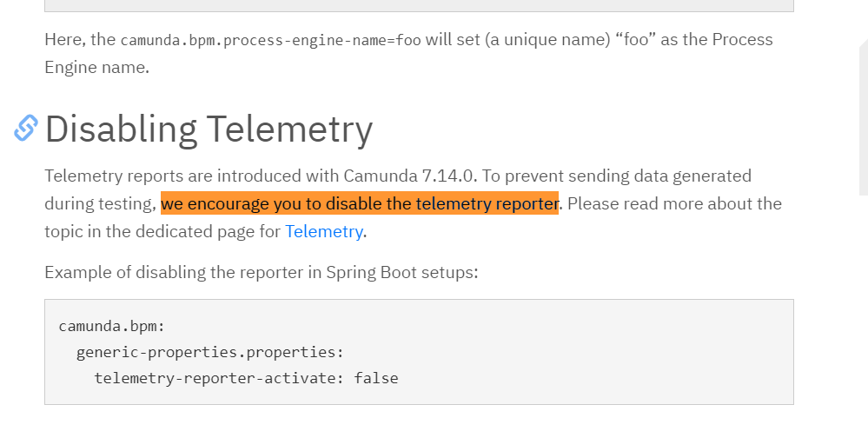Click the Camunda 7.14.0 version text

[x=408, y=176]
